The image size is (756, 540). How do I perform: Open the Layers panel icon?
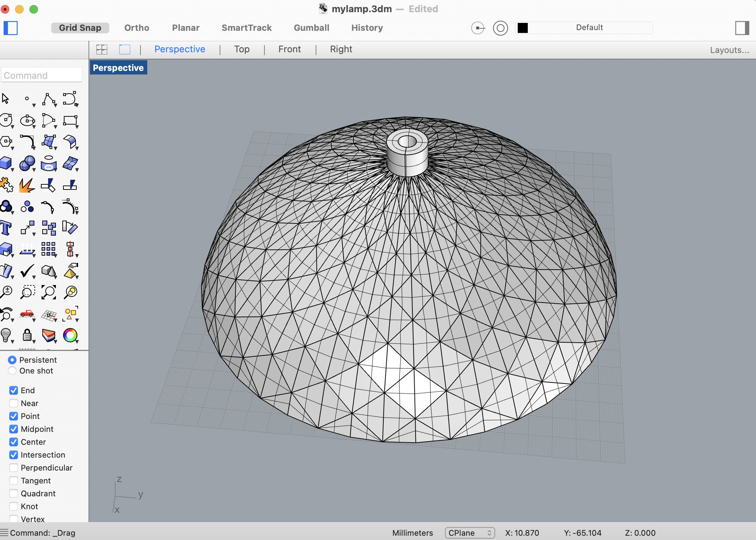point(49,336)
